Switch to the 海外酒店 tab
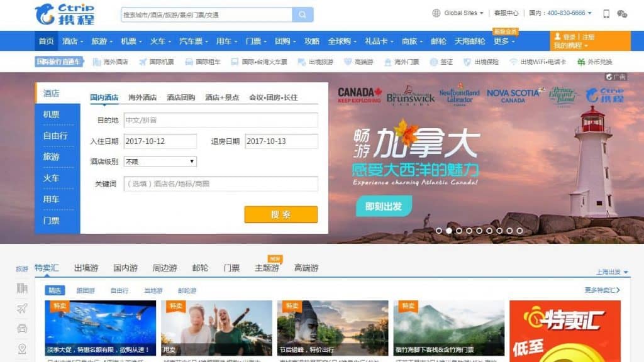Image resolution: width=644 pixels, height=362 pixels. coord(143,97)
